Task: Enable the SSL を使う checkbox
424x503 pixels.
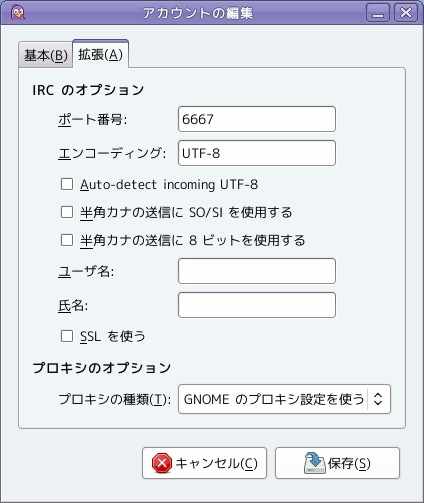Action: [x=67, y=336]
